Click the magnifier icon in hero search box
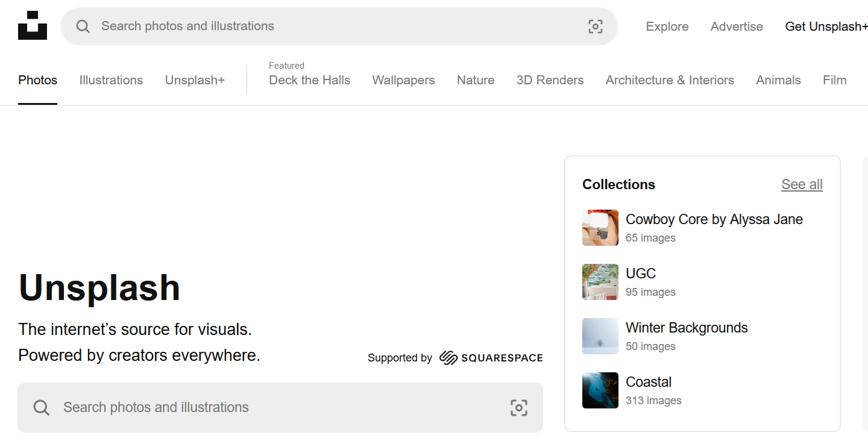Image resolution: width=868 pixels, height=447 pixels. (x=42, y=408)
